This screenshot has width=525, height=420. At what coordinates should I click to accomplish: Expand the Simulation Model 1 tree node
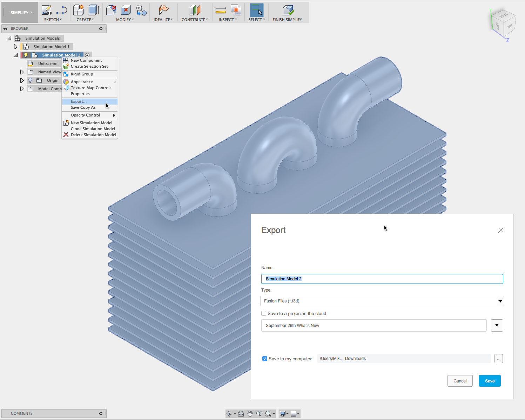(x=16, y=47)
